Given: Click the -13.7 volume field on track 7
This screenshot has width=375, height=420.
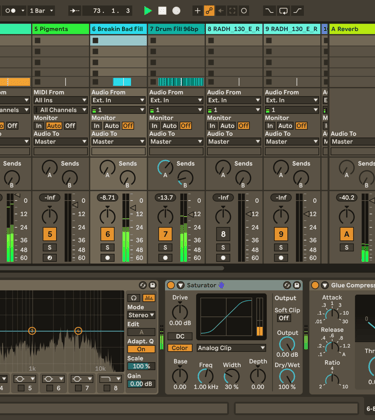Looking at the screenshot, I should [x=165, y=197].
